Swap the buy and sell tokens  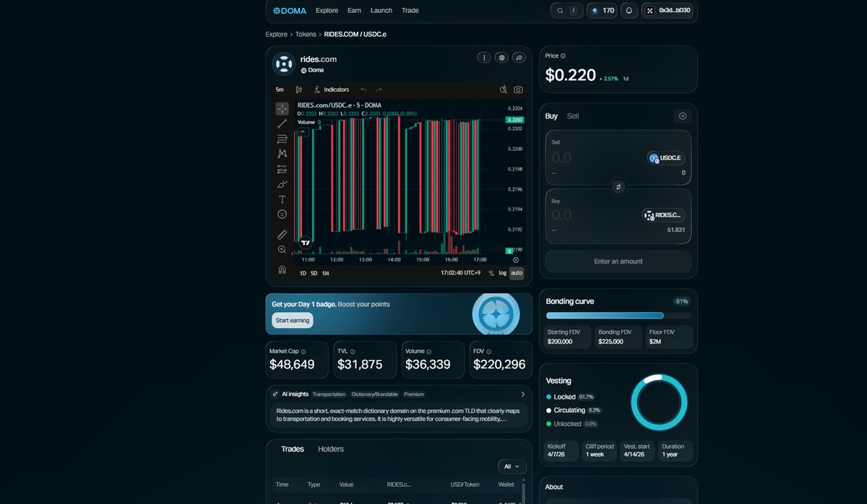coord(618,187)
